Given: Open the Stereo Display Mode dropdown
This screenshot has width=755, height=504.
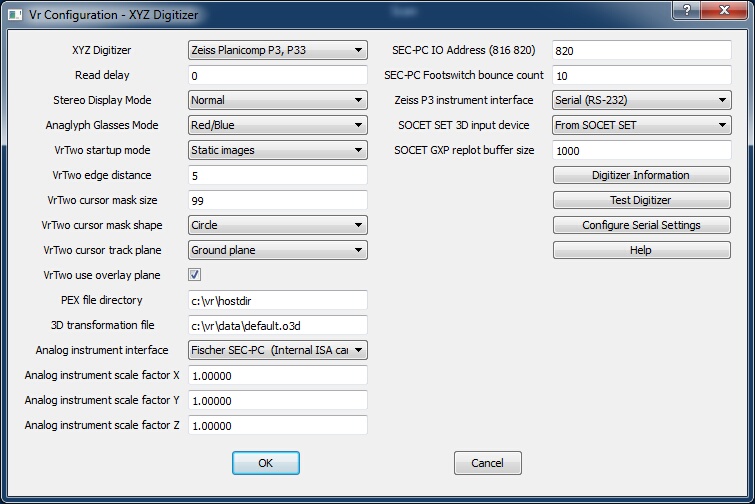Looking at the screenshot, I should pyautogui.click(x=277, y=100).
